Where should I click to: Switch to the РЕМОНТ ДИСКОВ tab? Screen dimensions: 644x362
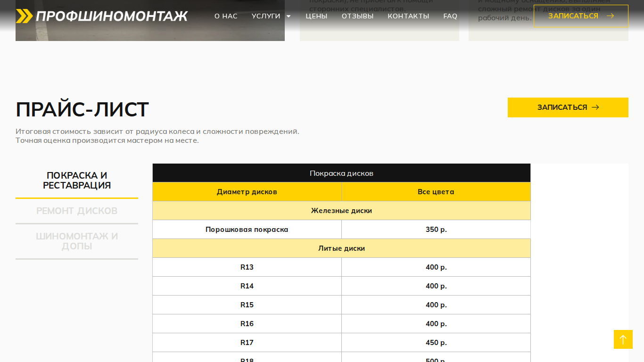tap(77, 211)
